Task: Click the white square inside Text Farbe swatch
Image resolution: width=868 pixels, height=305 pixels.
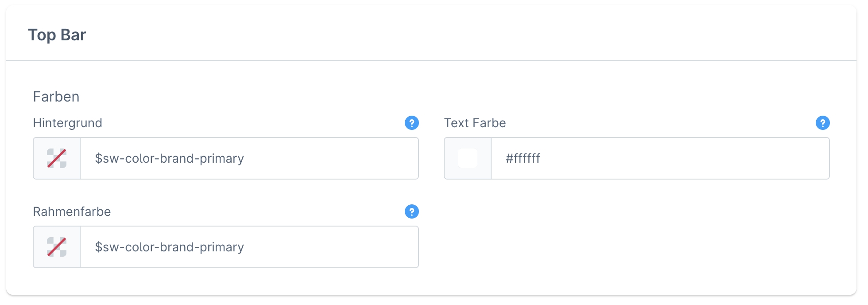Action: [x=468, y=158]
